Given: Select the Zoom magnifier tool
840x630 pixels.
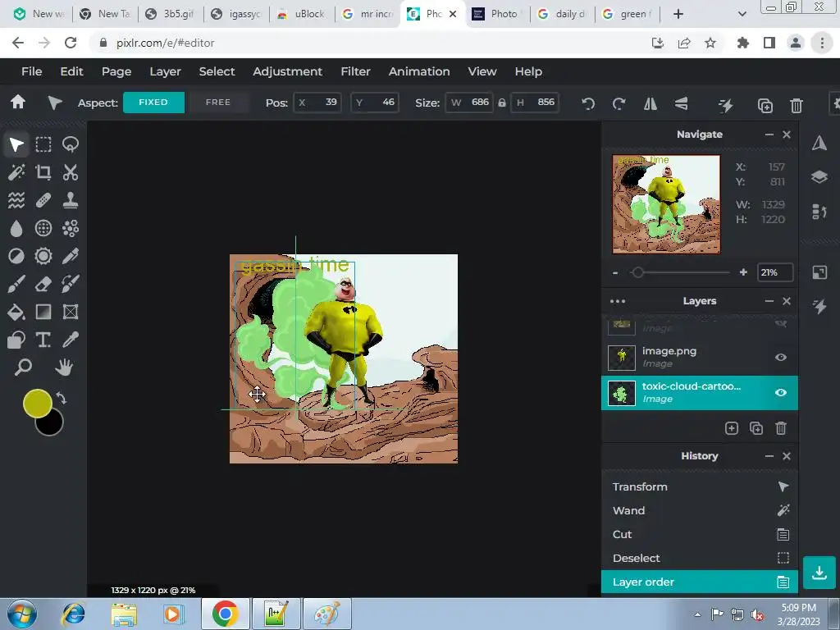Looking at the screenshot, I should pos(23,367).
